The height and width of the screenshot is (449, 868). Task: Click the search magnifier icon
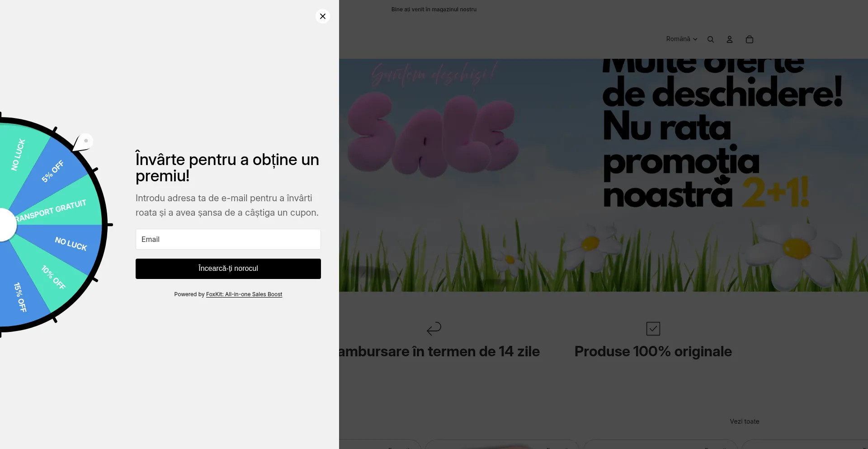711,39
